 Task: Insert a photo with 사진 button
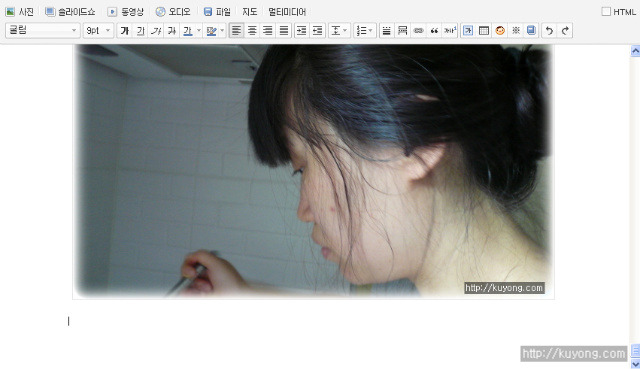[x=19, y=12]
